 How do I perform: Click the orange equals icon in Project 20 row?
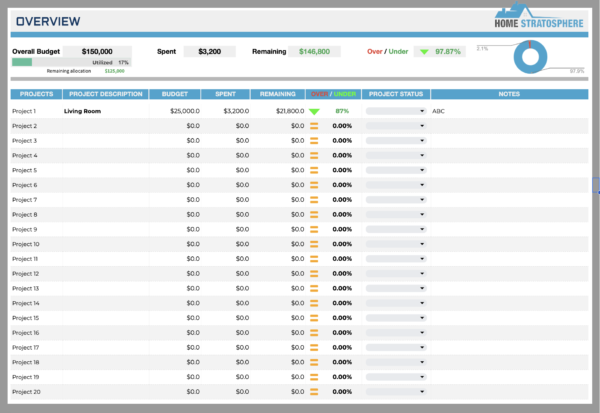point(314,392)
